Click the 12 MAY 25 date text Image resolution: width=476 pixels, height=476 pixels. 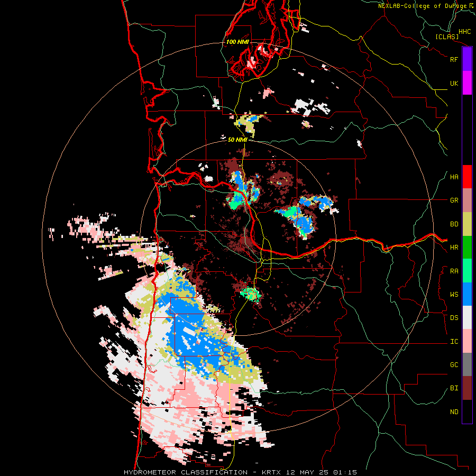click(308, 472)
